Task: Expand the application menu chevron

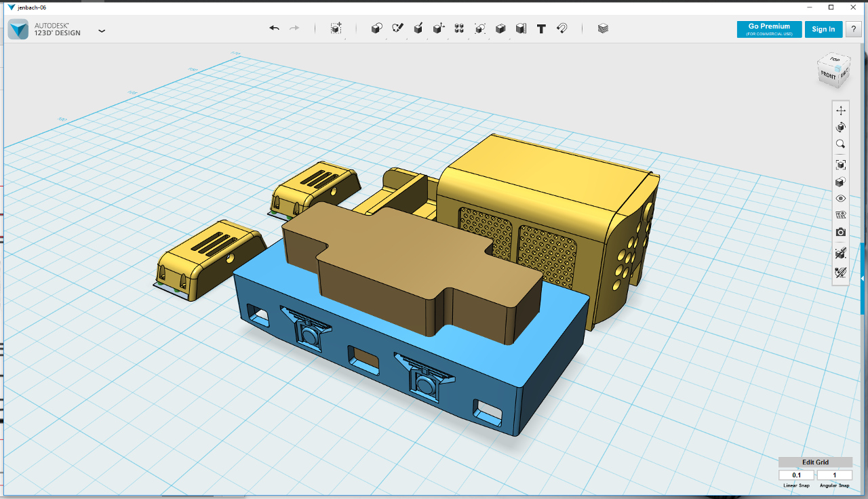Action: [102, 31]
